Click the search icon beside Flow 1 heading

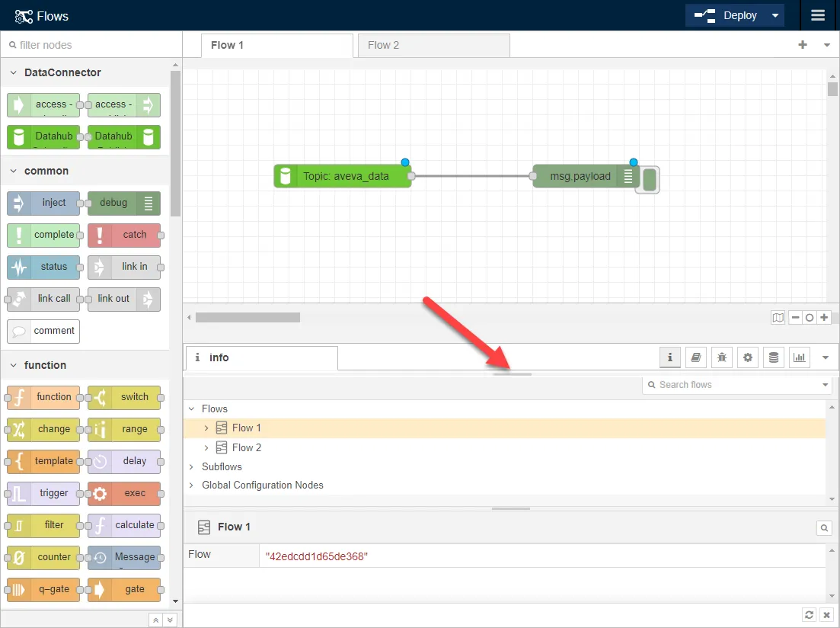coord(825,528)
